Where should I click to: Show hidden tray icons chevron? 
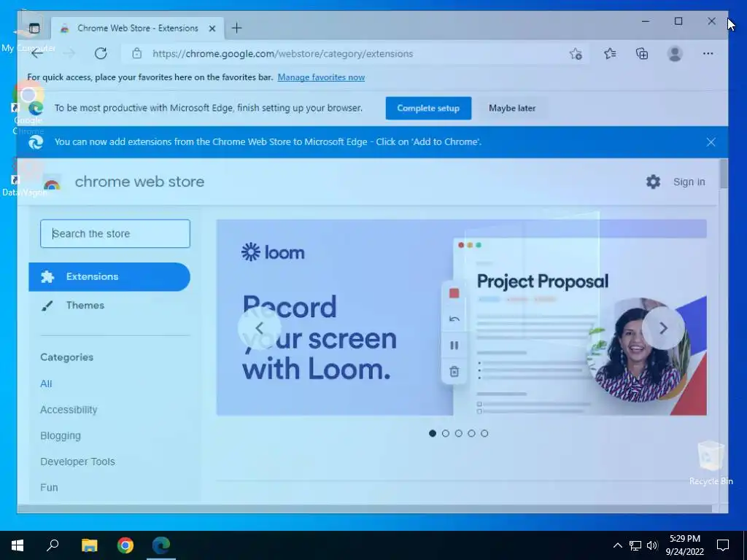point(617,545)
